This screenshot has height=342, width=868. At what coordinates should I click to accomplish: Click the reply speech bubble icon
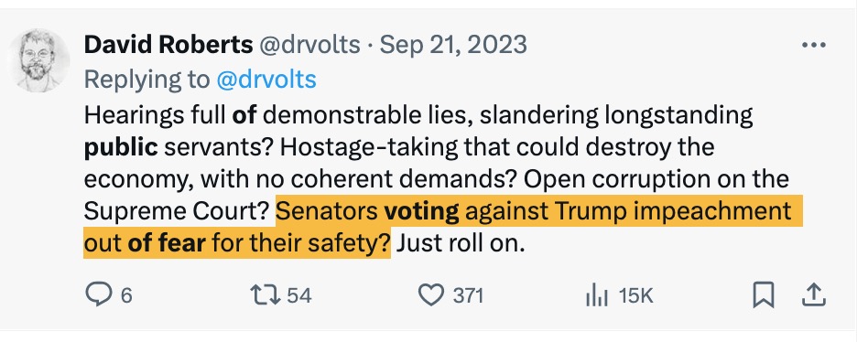point(99,294)
